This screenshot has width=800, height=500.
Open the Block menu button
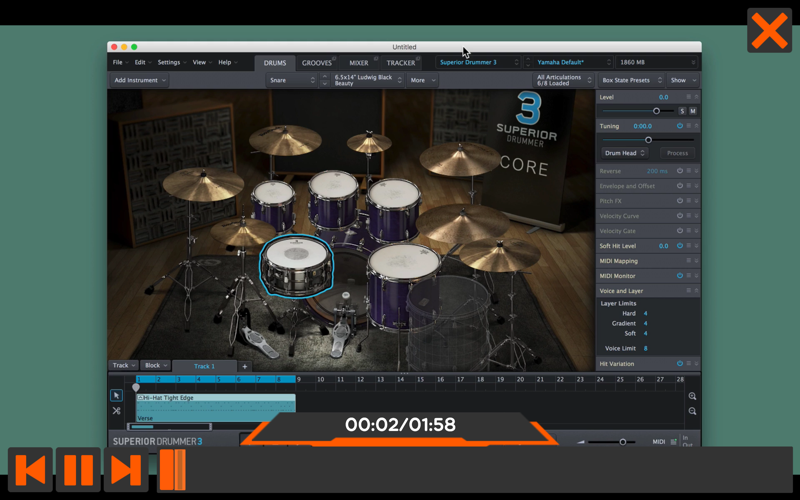click(x=156, y=365)
